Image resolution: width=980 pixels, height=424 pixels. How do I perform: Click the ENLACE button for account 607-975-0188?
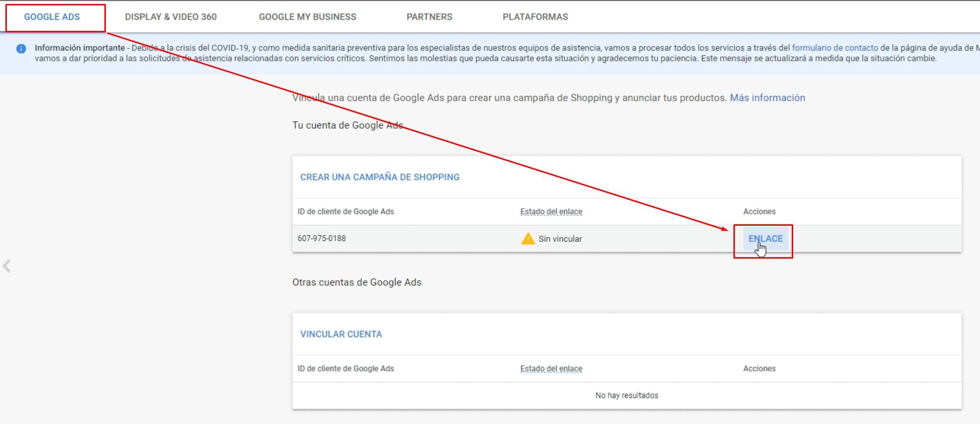[x=765, y=238]
